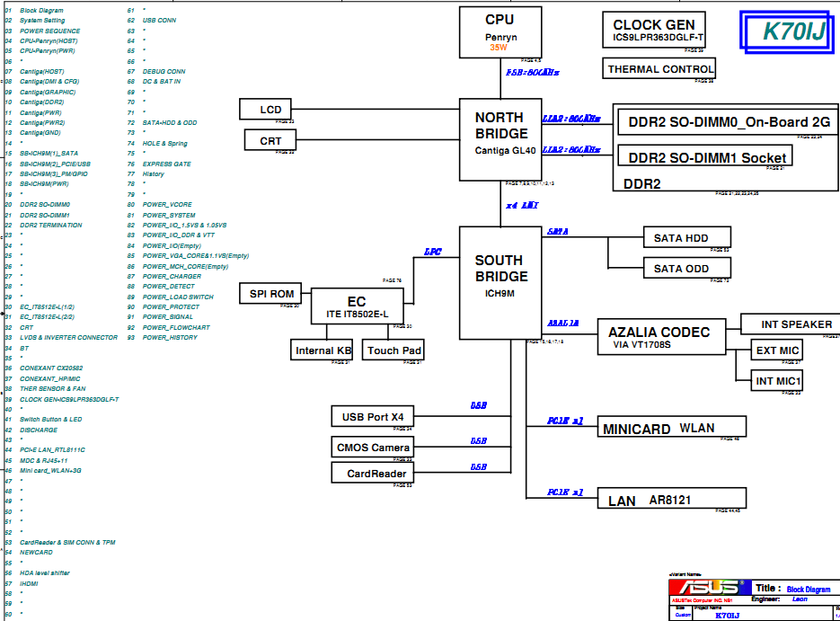
Task: Click index entry PCI-E LAN_RTL8111C
Action: click(x=52, y=450)
